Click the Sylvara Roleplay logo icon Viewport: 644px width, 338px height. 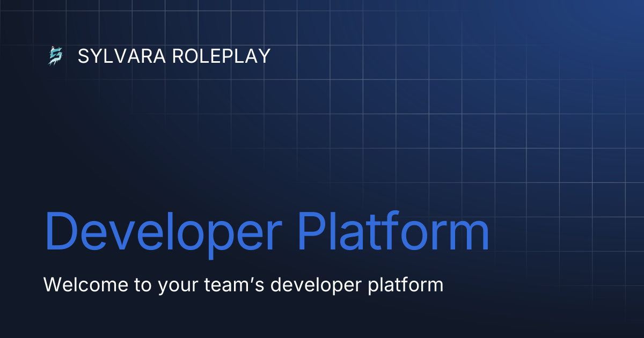[56, 56]
